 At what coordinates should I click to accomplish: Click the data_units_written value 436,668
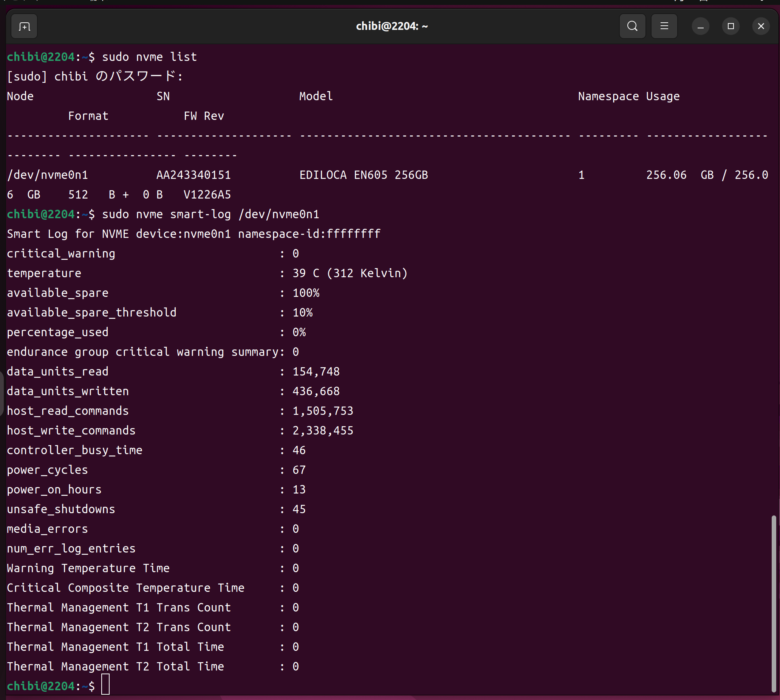tap(316, 391)
